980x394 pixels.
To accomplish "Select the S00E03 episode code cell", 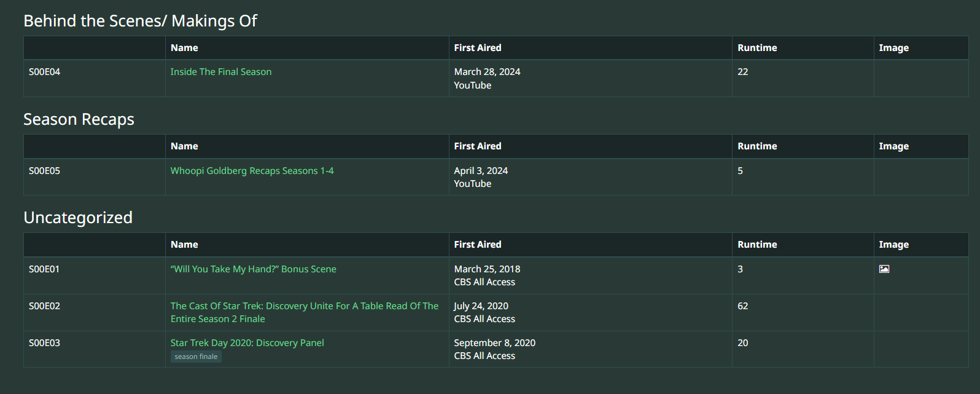I will (44, 343).
